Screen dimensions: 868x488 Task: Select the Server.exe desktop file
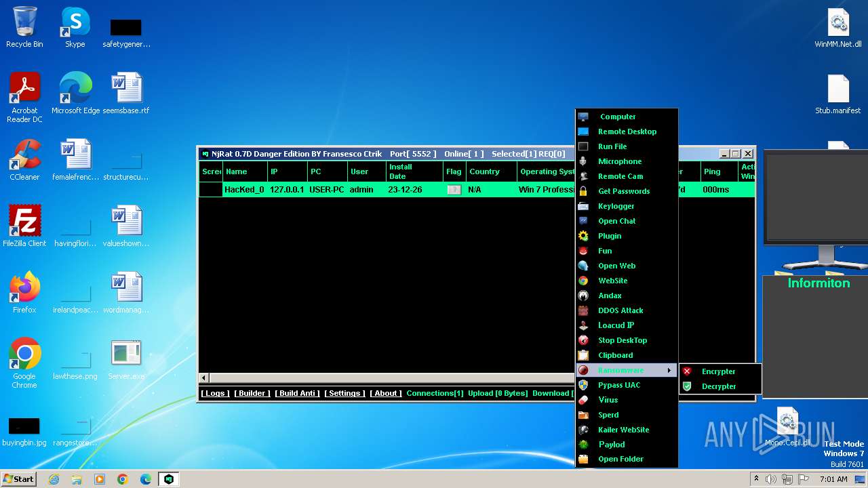tap(126, 360)
